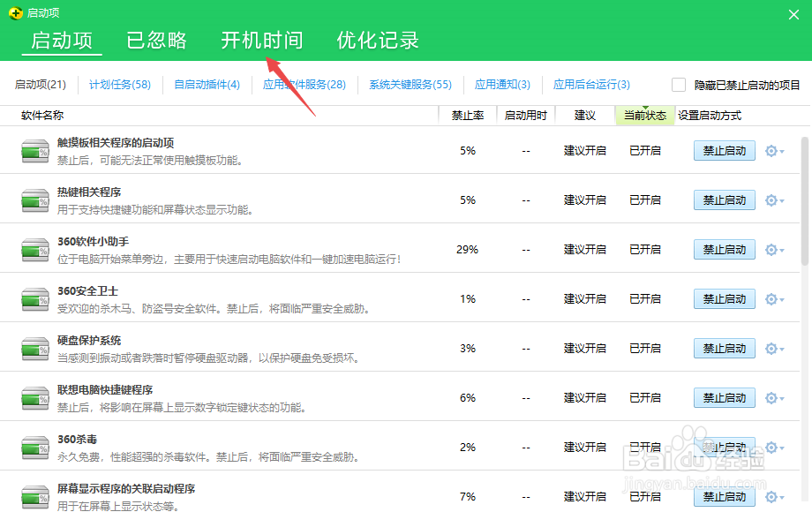Select the 启动项(21) sub-tab
The width and height of the screenshot is (812, 512).
(41, 85)
